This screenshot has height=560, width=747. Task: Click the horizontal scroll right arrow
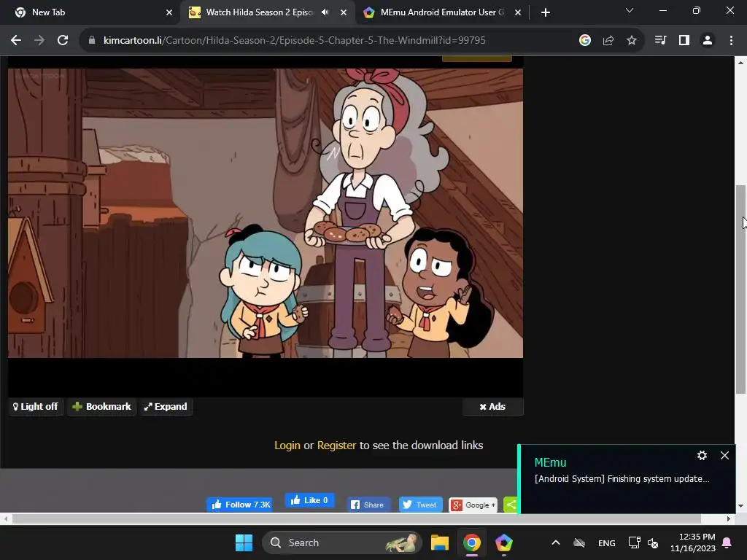click(729, 518)
